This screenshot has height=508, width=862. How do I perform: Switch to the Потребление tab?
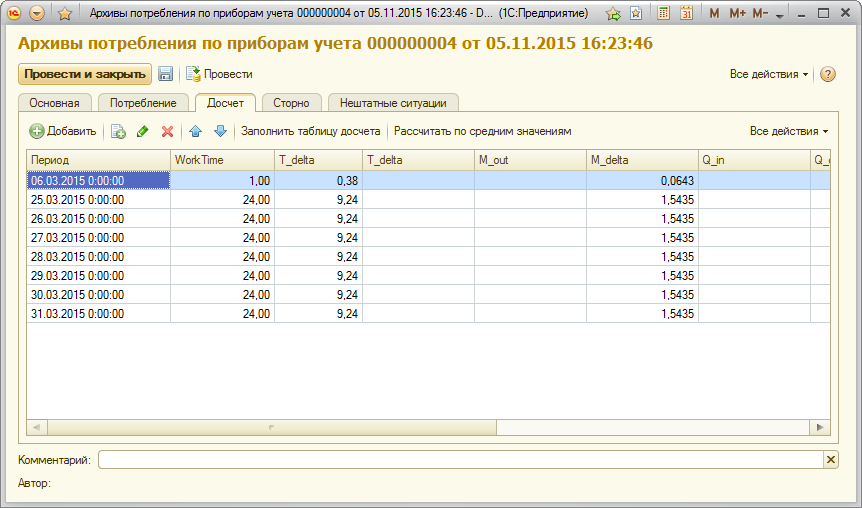pos(143,103)
